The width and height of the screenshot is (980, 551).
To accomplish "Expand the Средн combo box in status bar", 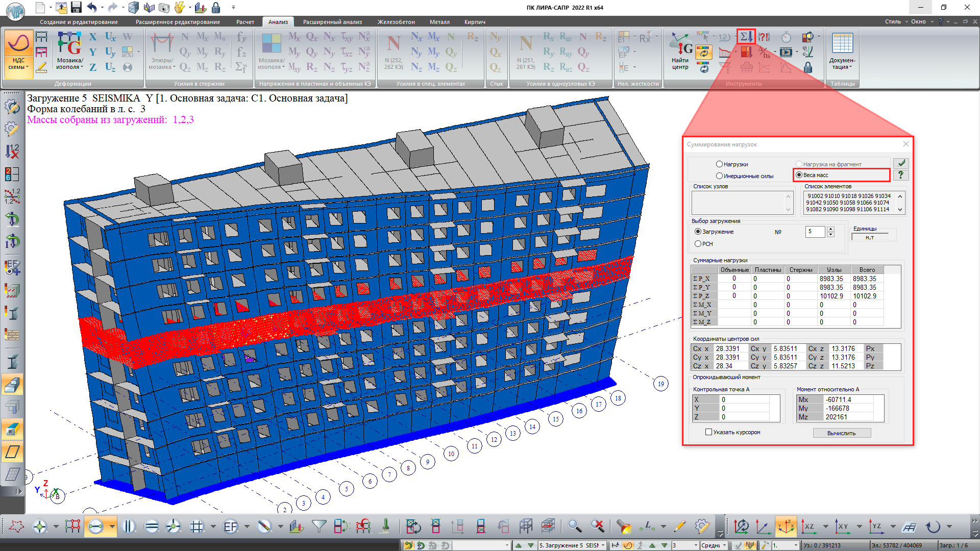I will (x=724, y=545).
